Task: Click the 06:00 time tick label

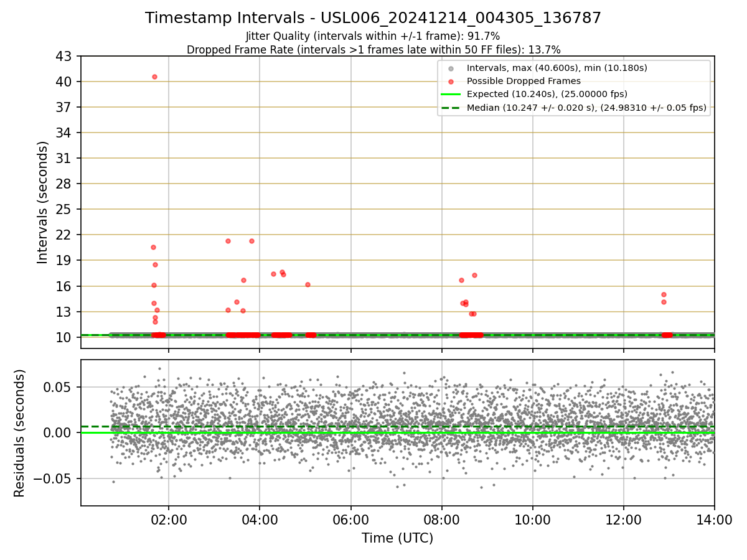Action: coord(351,520)
